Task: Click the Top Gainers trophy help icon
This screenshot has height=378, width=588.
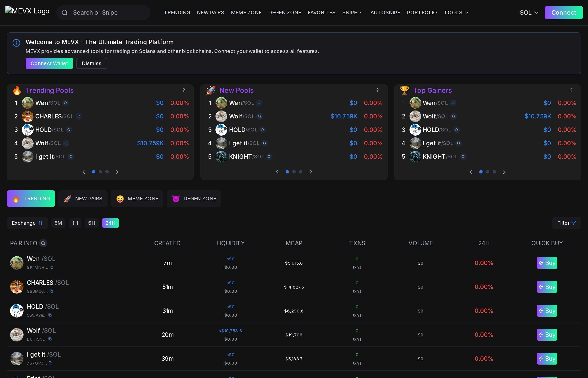Action: pyautogui.click(x=571, y=90)
